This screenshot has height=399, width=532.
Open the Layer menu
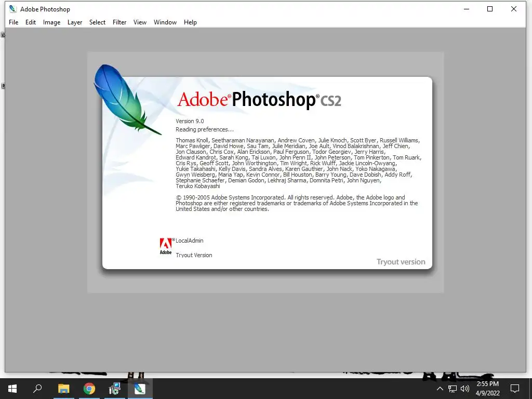click(x=75, y=22)
